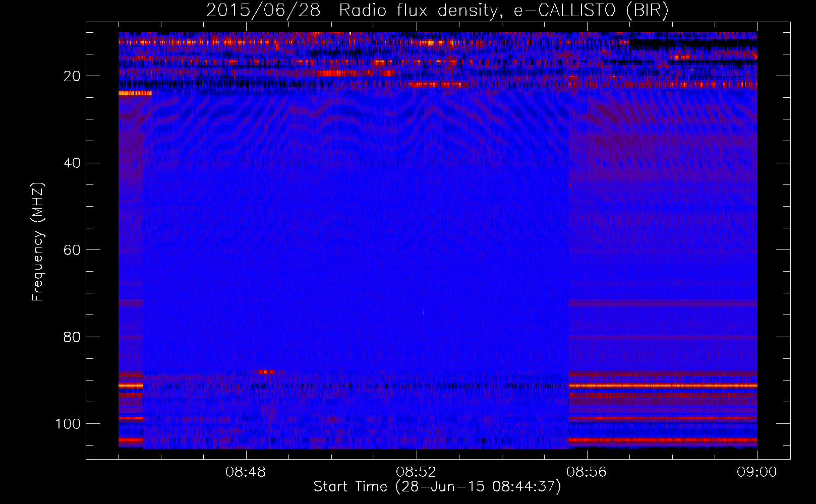The height and width of the screenshot is (504, 816).
Task: Click the 20 MHz frequency tick label
Action: tap(73, 76)
